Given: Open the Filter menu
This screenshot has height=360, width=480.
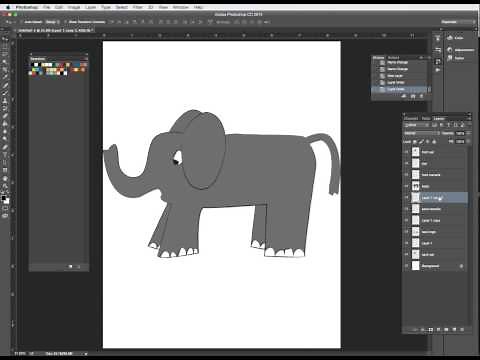Looking at the screenshot, I should [x=138, y=7].
